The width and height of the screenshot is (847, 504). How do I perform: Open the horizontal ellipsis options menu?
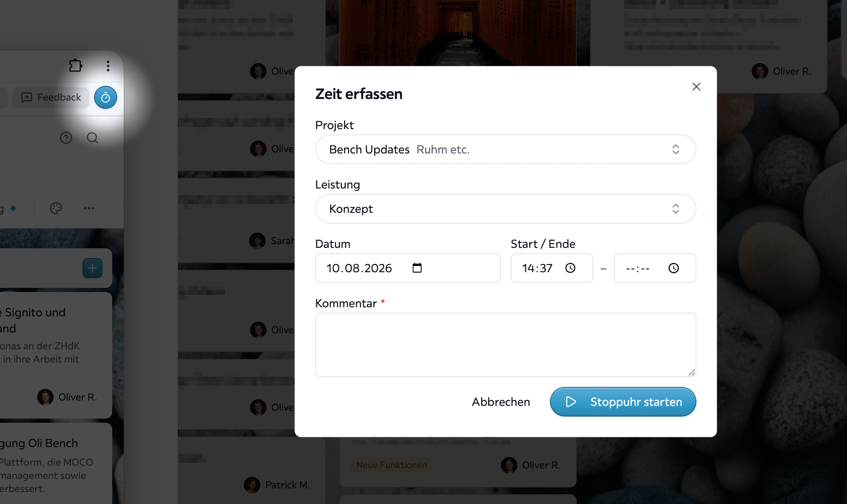89,208
